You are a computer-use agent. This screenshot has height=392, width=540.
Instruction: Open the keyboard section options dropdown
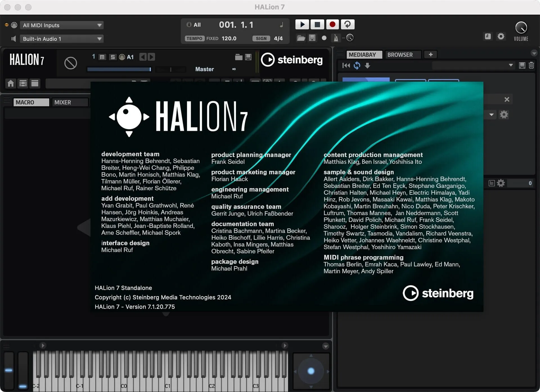(x=326, y=346)
